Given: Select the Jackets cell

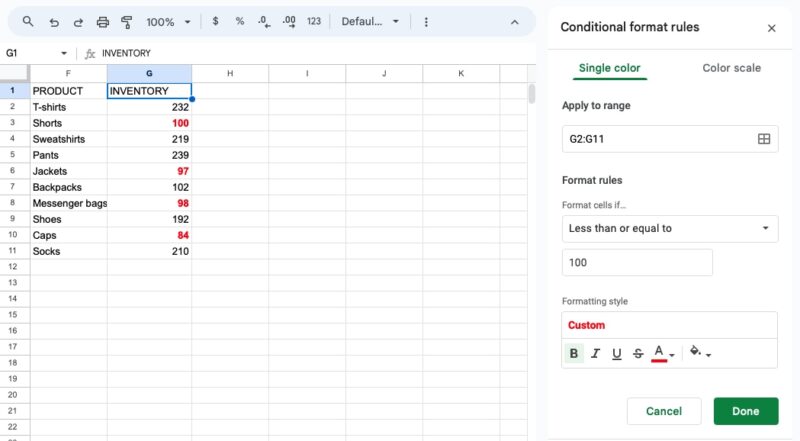Looking at the screenshot, I should click(x=68, y=171).
